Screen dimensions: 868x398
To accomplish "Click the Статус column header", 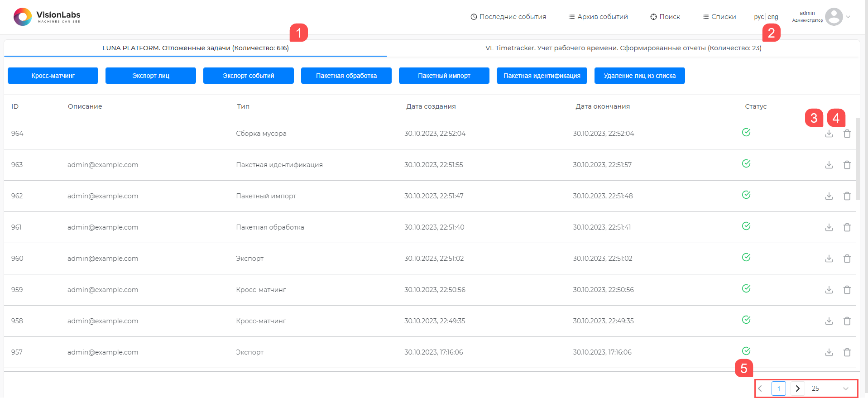I will pyautogui.click(x=756, y=106).
